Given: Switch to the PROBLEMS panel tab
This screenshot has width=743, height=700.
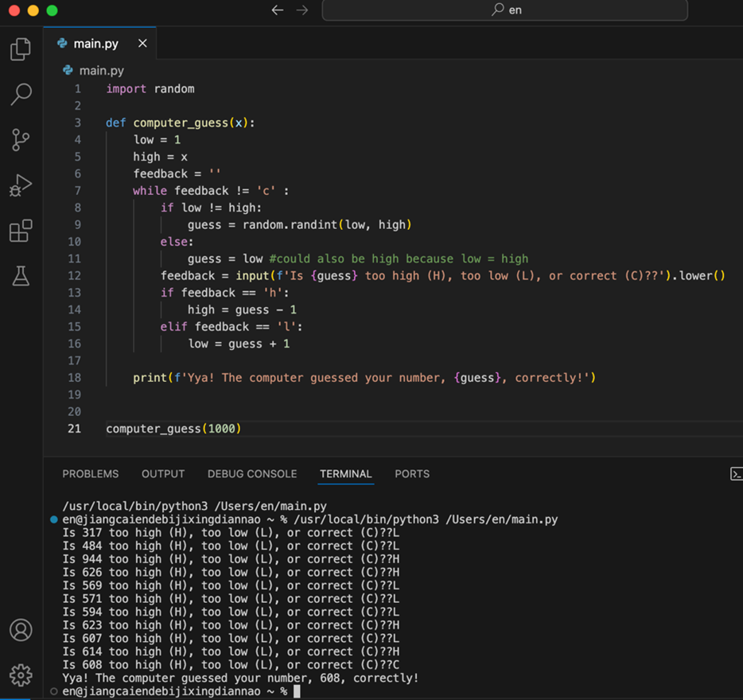Looking at the screenshot, I should coord(91,474).
